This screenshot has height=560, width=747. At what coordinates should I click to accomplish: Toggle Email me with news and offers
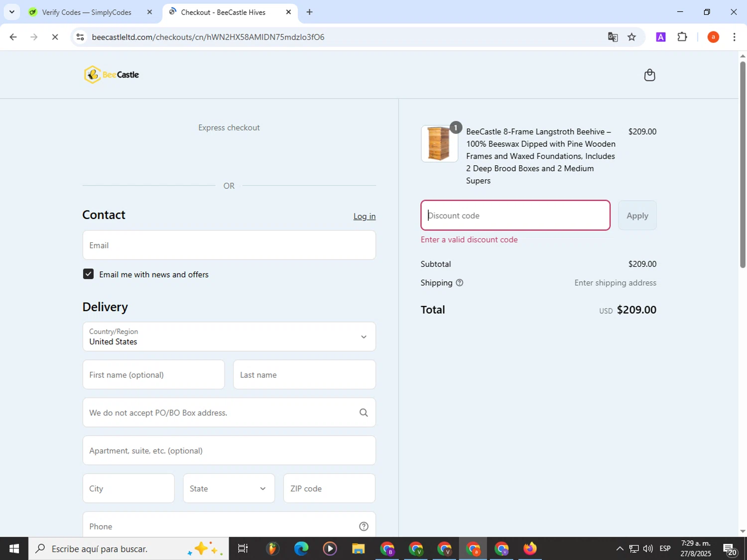click(88, 274)
